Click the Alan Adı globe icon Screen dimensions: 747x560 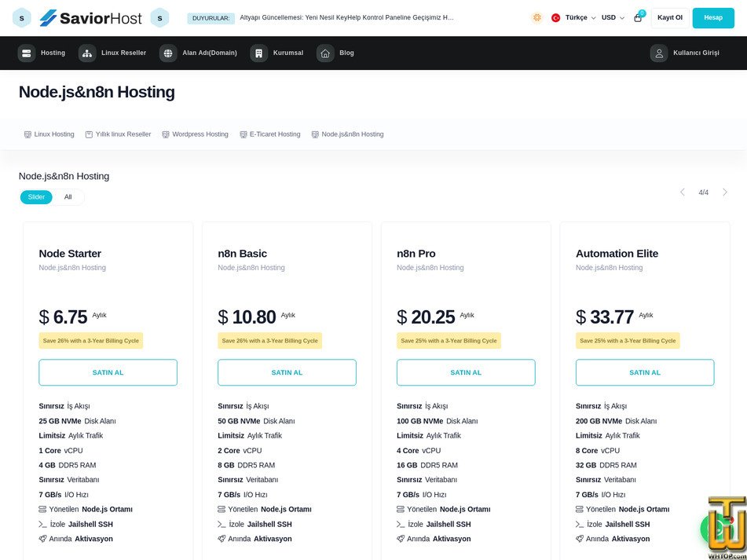tap(168, 53)
